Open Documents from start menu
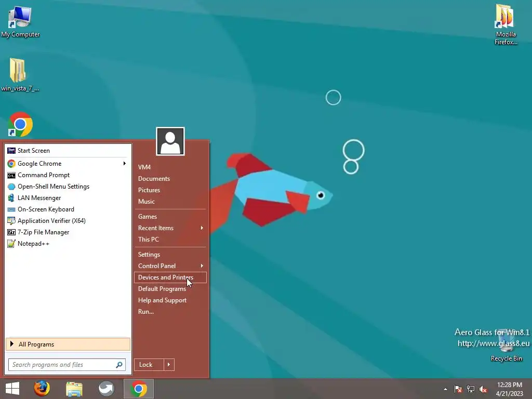The height and width of the screenshot is (399, 532). pyautogui.click(x=170, y=179)
